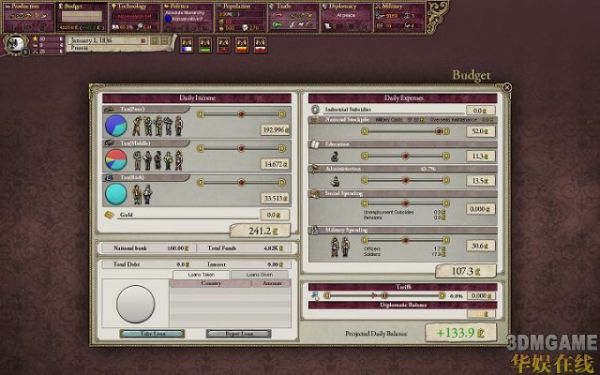Click the poor strata tax pie chart

[116, 126]
